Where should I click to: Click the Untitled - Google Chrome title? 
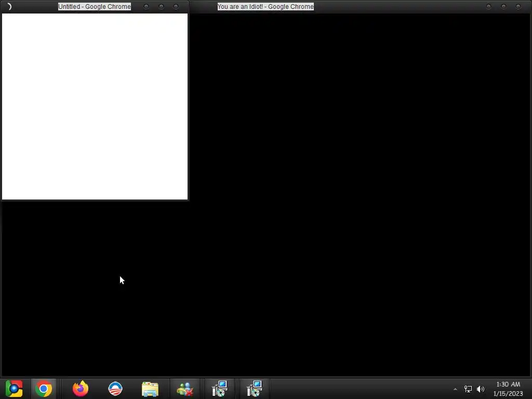click(95, 6)
